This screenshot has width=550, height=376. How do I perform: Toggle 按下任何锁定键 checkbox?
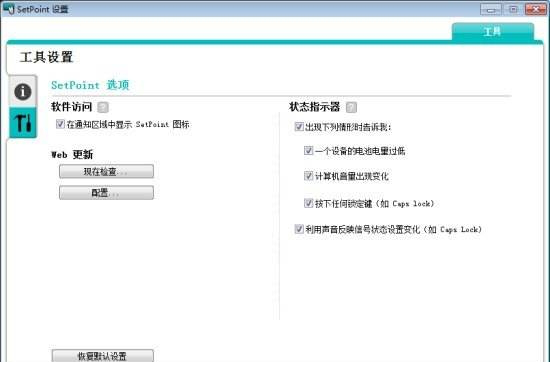pyautogui.click(x=308, y=203)
